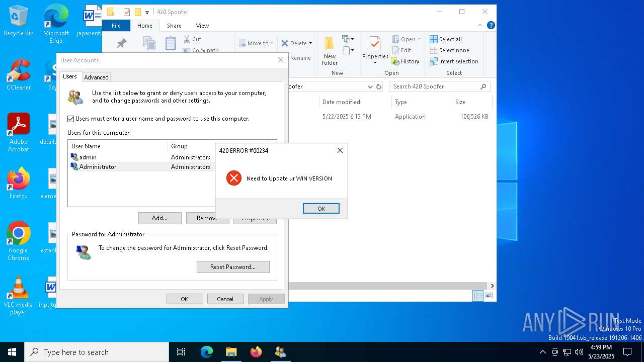Open CCleaner desktop icon

[19, 75]
